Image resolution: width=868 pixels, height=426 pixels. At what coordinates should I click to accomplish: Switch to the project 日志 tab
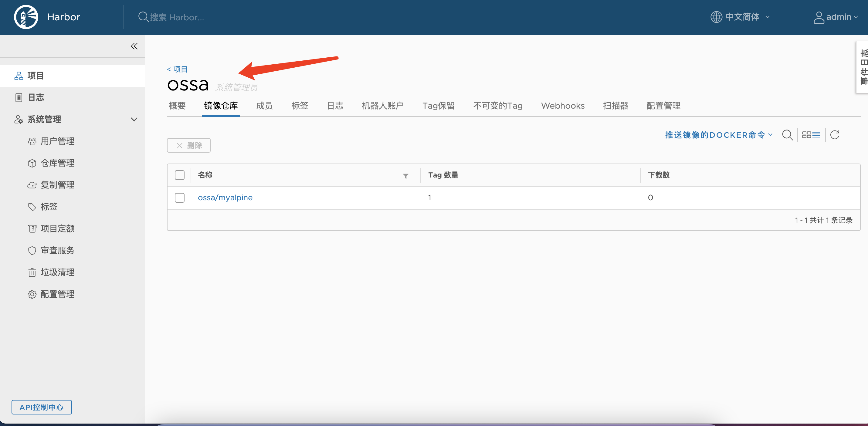coord(335,106)
